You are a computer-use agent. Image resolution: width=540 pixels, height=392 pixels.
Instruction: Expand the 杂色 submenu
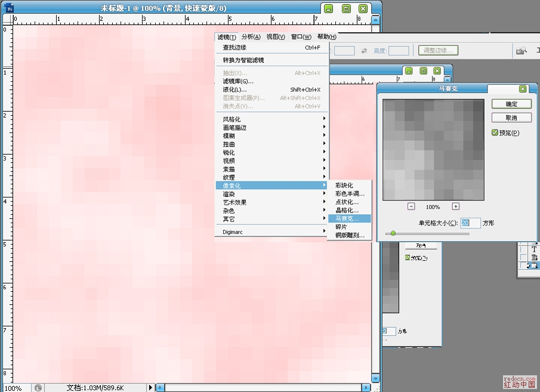coord(271,211)
